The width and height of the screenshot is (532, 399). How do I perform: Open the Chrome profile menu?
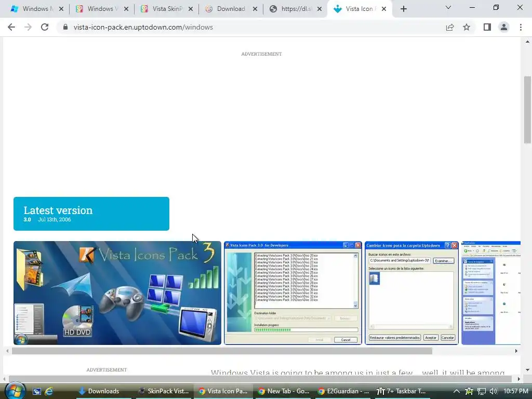point(504,27)
